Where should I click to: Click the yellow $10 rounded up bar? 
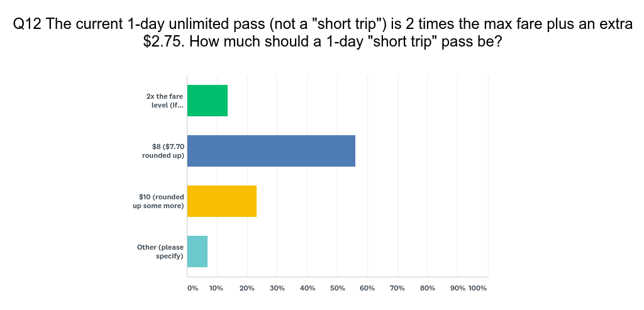222,201
